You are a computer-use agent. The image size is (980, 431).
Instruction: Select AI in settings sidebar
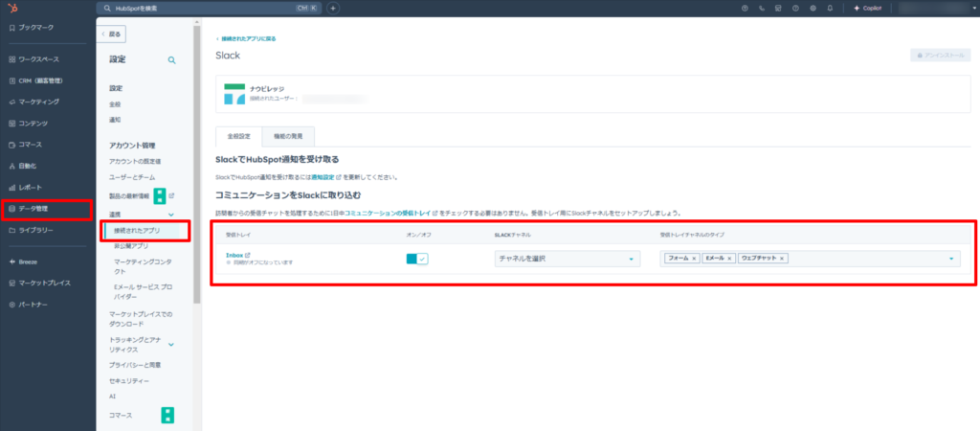pos(113,396)
